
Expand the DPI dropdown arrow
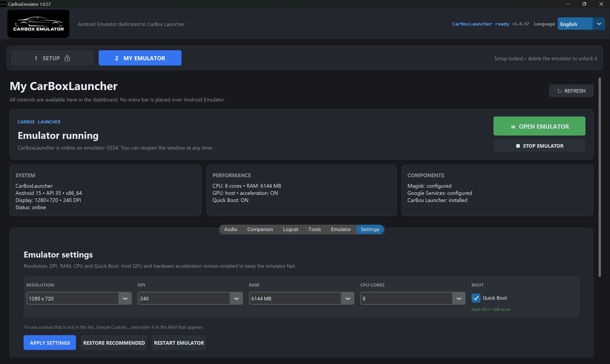pyautogui.click(x=236, y=298)
